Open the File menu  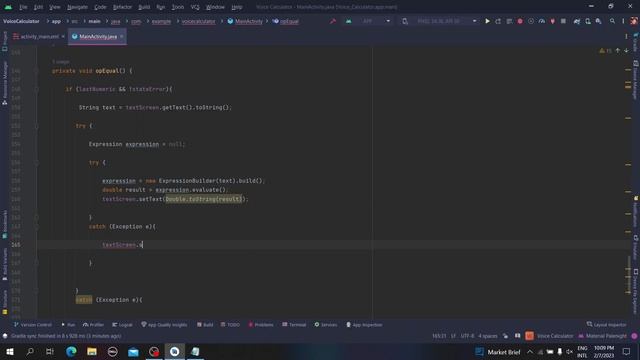[x=23, y=7]
